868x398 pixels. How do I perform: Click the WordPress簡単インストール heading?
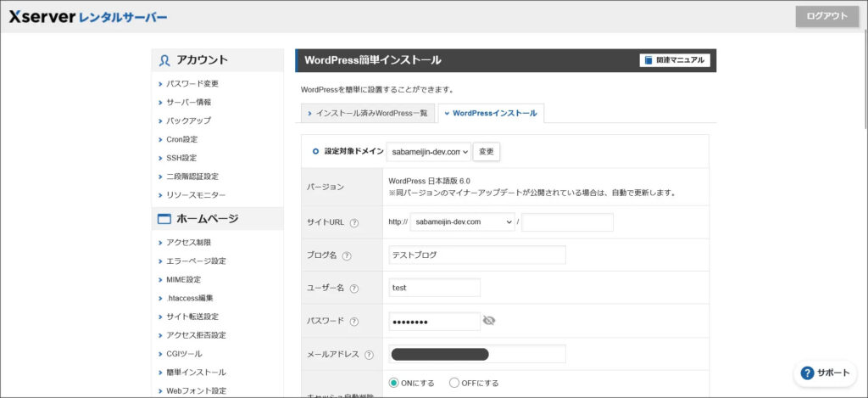tap(373, 60)
